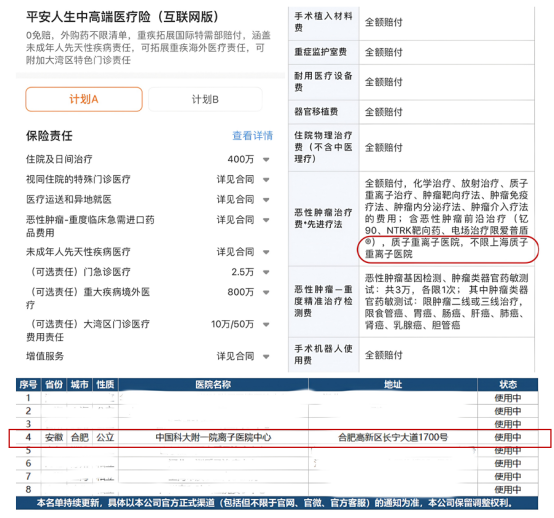Click the 安徽 province cell
554x518 pixels.
(54, 437)
